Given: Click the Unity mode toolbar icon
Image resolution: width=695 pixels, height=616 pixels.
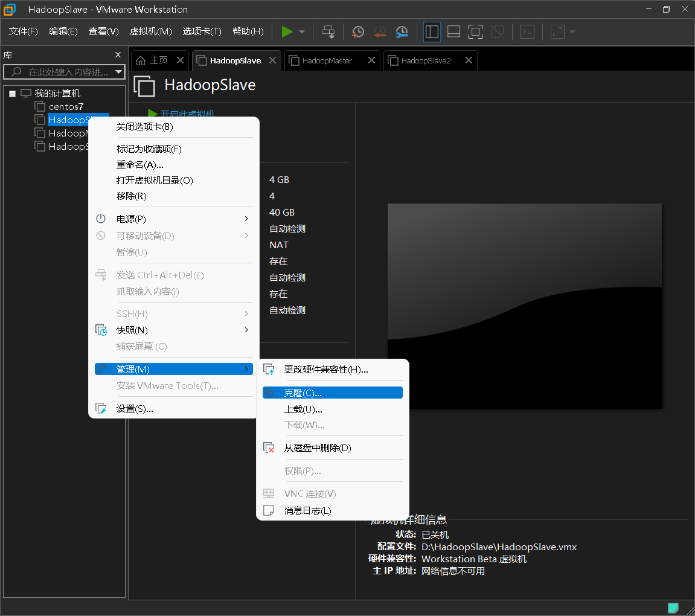Looking at the screenshot, I should pyautogui.click(x=498, y=31).
